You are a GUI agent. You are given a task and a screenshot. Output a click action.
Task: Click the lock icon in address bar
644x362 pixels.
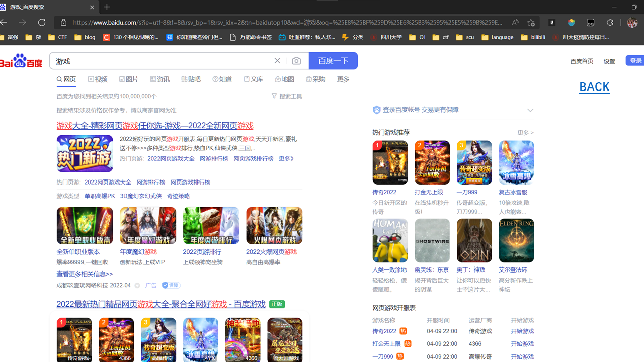click(x=63, y=22)
